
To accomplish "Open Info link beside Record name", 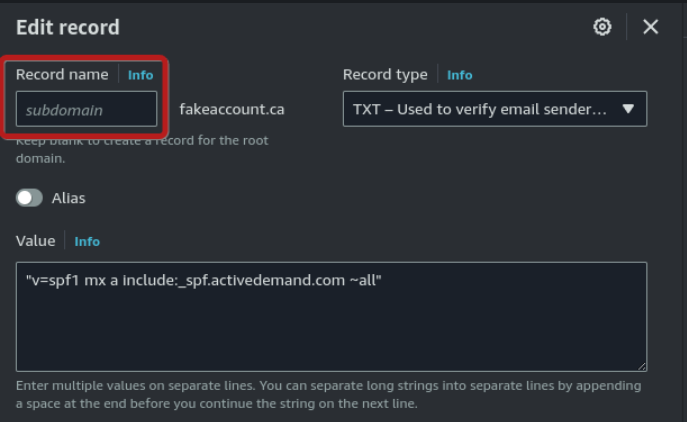I will point(141,75).
